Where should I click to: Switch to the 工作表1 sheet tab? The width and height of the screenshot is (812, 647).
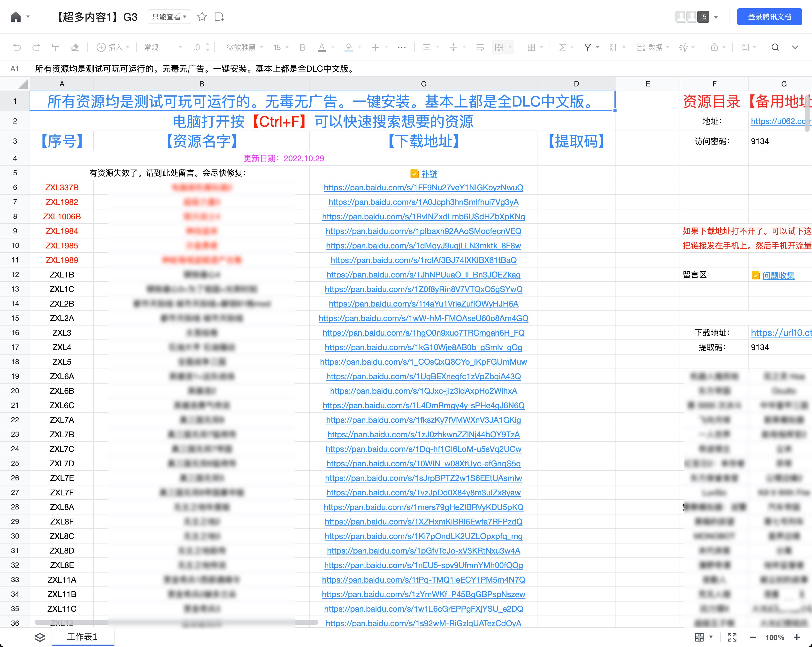click(x=82, y=637)
